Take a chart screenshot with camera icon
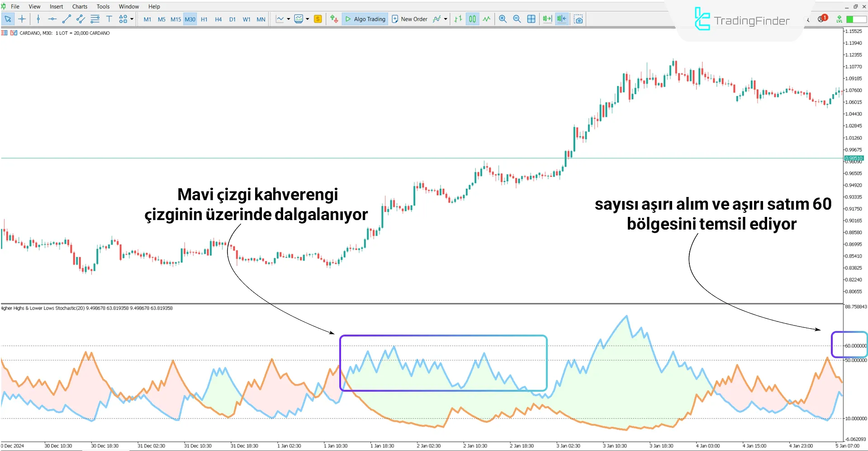Image resolution: width=868 pixels, height=451 pixels. tap(579, 19)
